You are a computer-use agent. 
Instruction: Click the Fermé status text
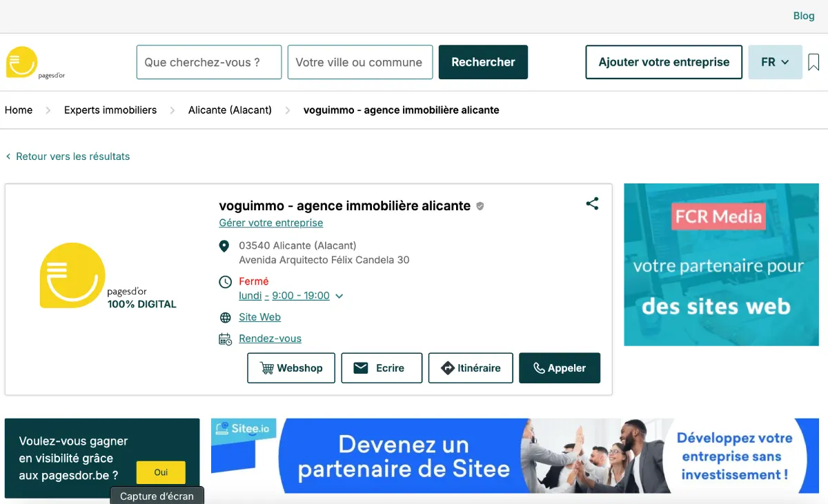(254, 281)
